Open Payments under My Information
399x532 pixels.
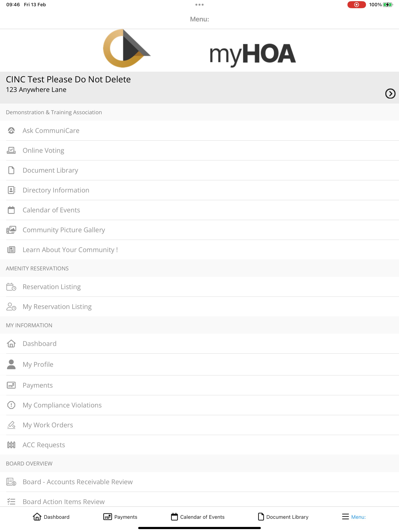pyautogui.click(x=199, y=385)
